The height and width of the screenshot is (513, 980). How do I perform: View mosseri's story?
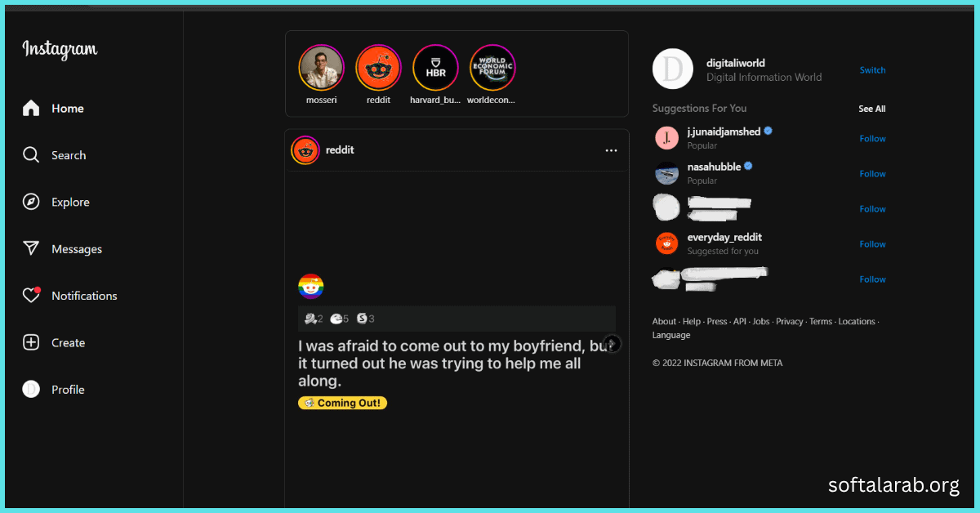point(321,67)
